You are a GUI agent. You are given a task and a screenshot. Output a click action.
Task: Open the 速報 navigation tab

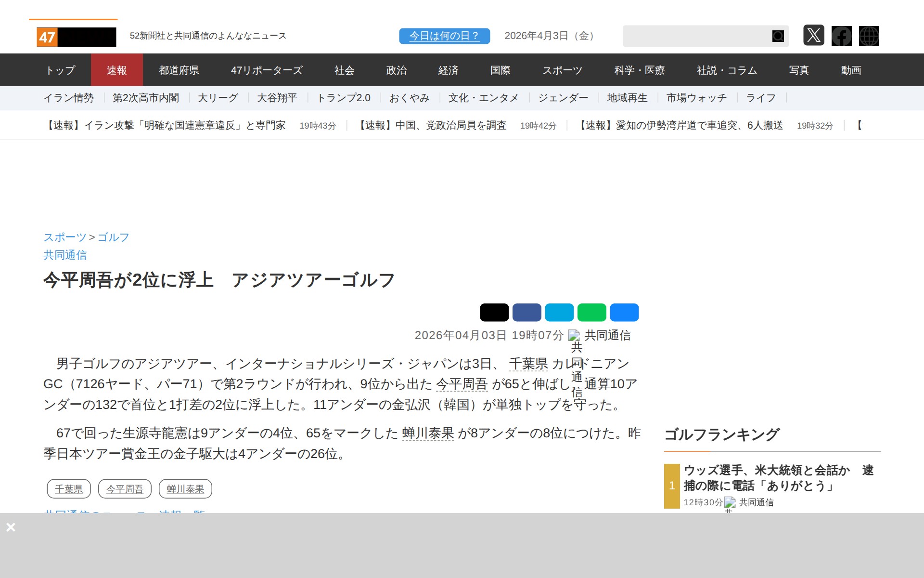tap(116, 70)
